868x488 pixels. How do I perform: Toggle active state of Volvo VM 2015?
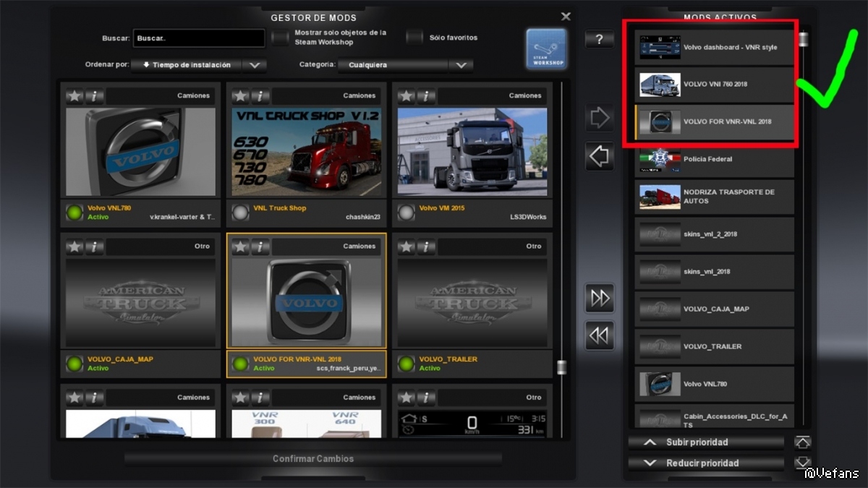pos(406,213)
